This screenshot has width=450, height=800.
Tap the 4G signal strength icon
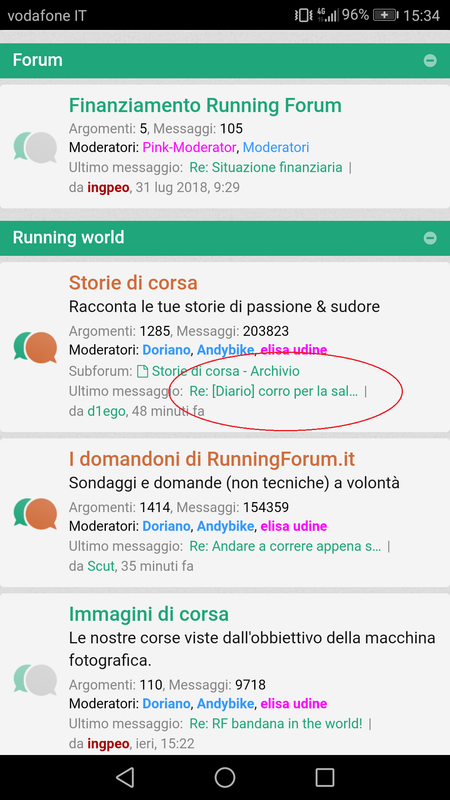327,15
